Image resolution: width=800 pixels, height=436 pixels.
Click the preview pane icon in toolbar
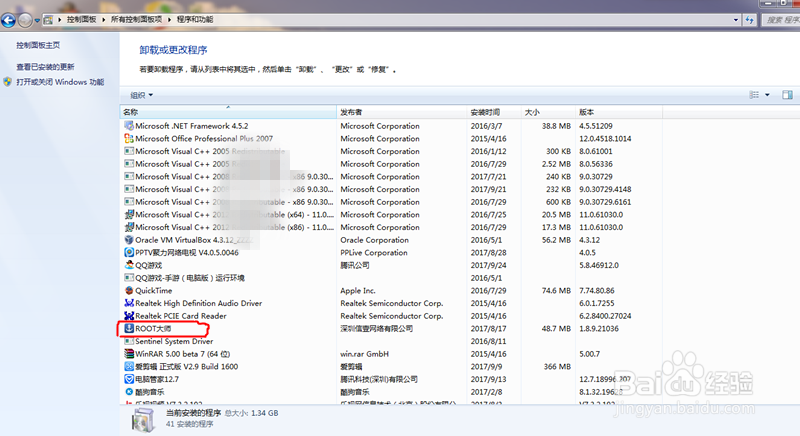[787, 95]
